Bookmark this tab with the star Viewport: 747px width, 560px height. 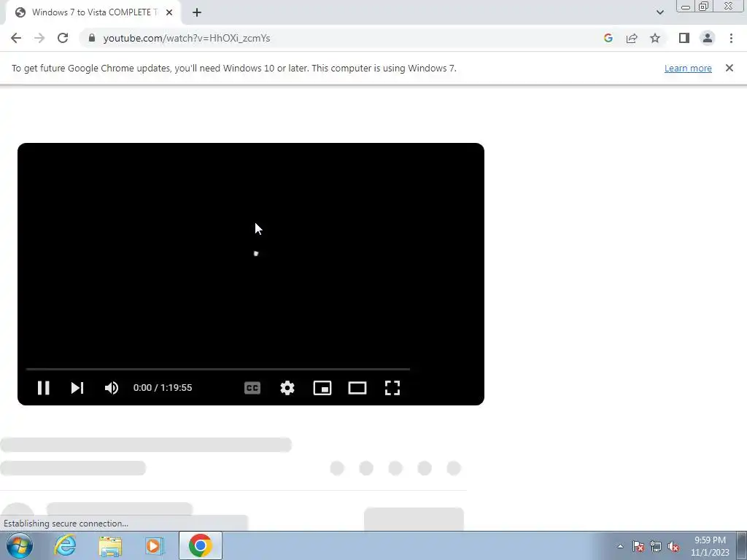tap(655, 38)
